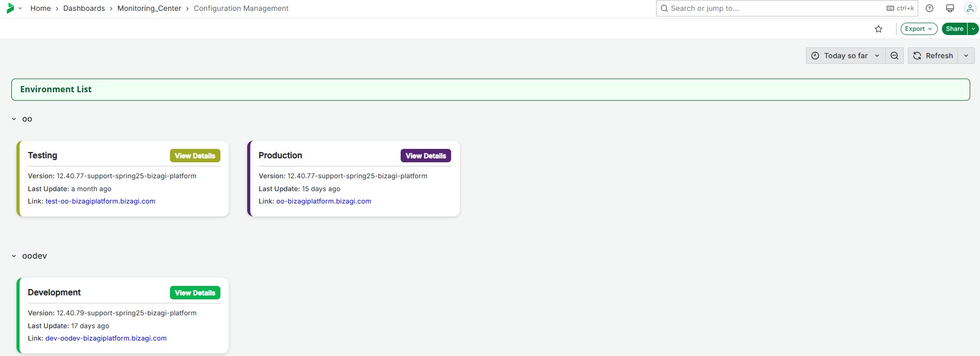The image size is (980, 356).
Task: Refresh the dashboard
Action: [933, 56]
